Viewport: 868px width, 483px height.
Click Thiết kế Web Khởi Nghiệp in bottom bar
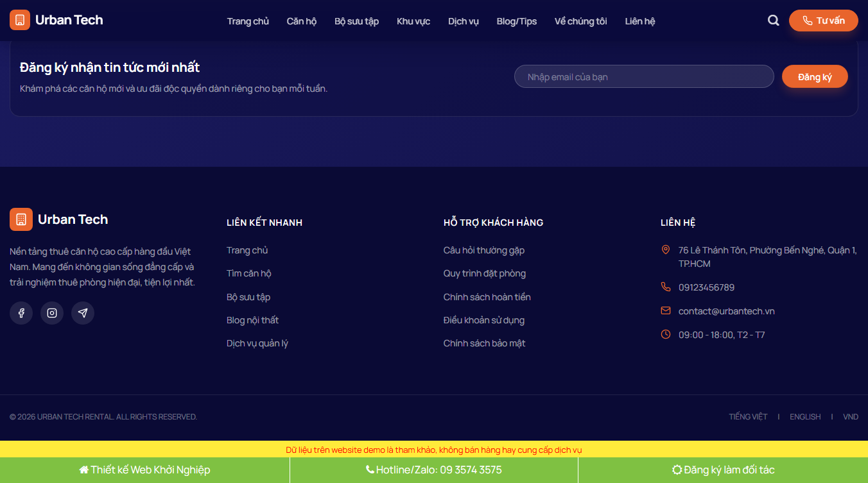coord(144,470)
